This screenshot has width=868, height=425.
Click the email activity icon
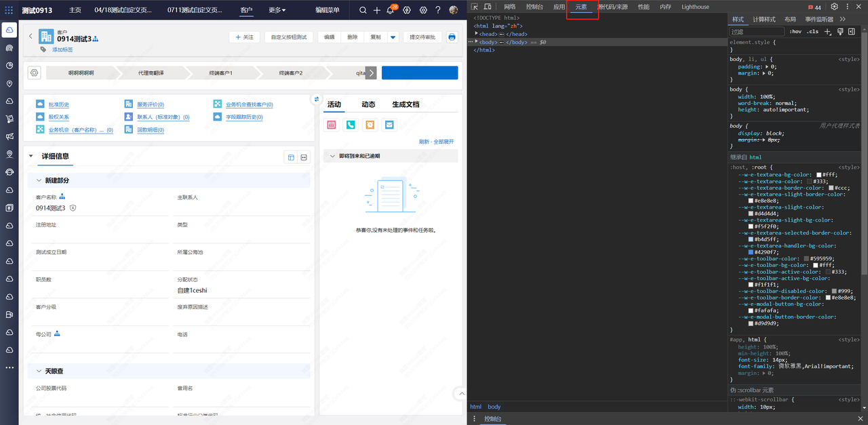(x=389, y=125)
